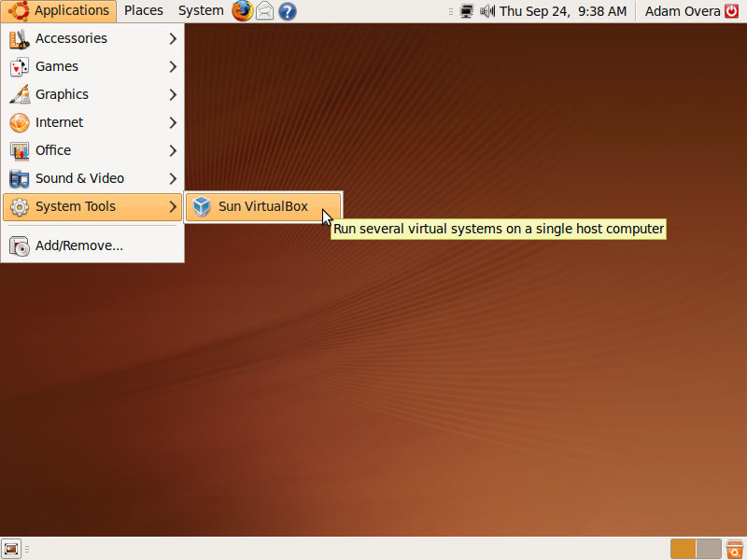Screen dimensions: 747x560
Task: Open the Applications menu
Action: 59,11
